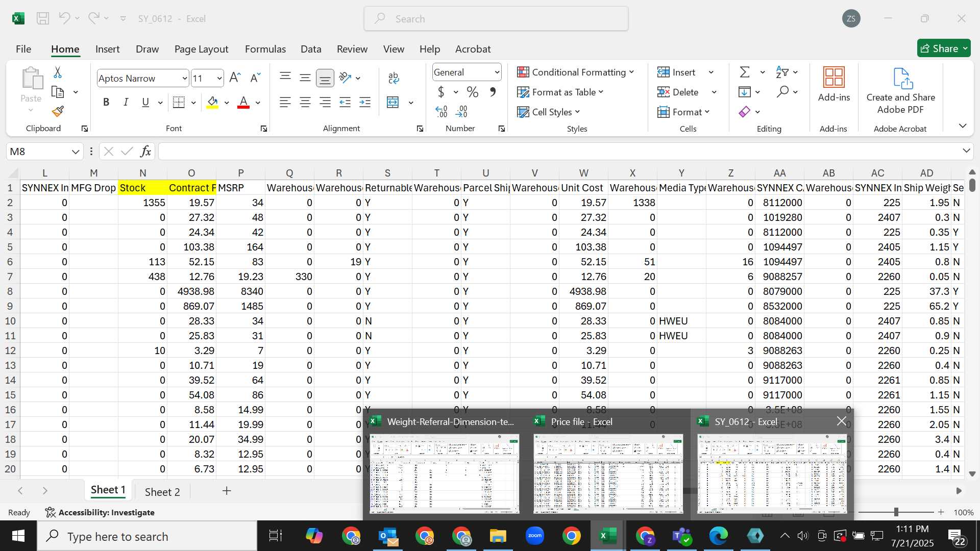
Task: Open the Name Box dropdown arrow
Action: [76, 152]
